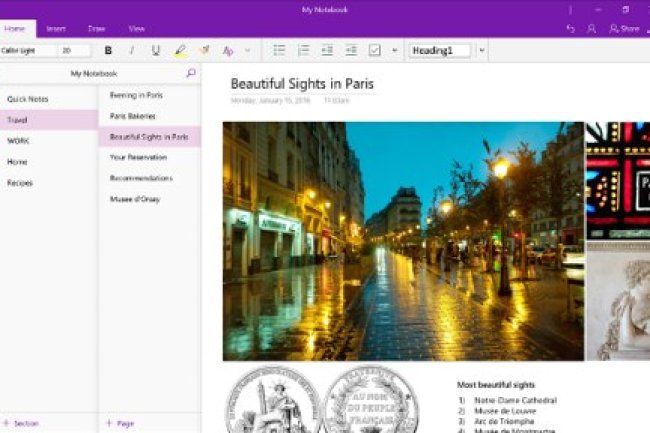Toggle bold formatting

click(x=108, y=51)
